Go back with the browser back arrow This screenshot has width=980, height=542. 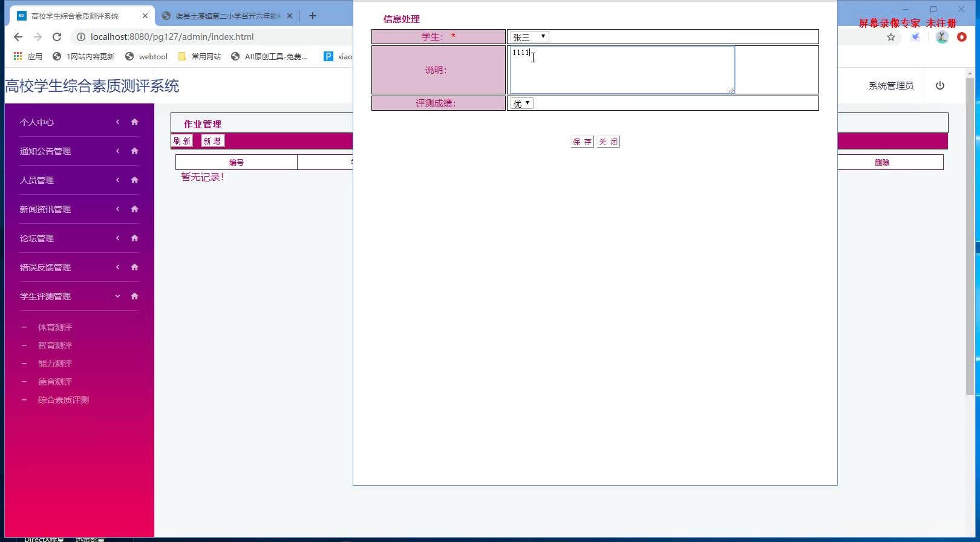tap(18, 37)
